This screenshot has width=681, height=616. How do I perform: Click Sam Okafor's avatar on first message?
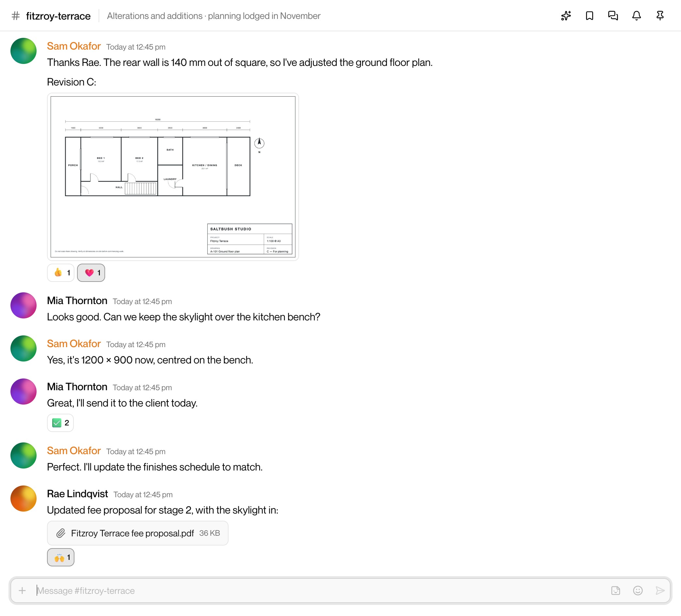click(x=23, y=51)
